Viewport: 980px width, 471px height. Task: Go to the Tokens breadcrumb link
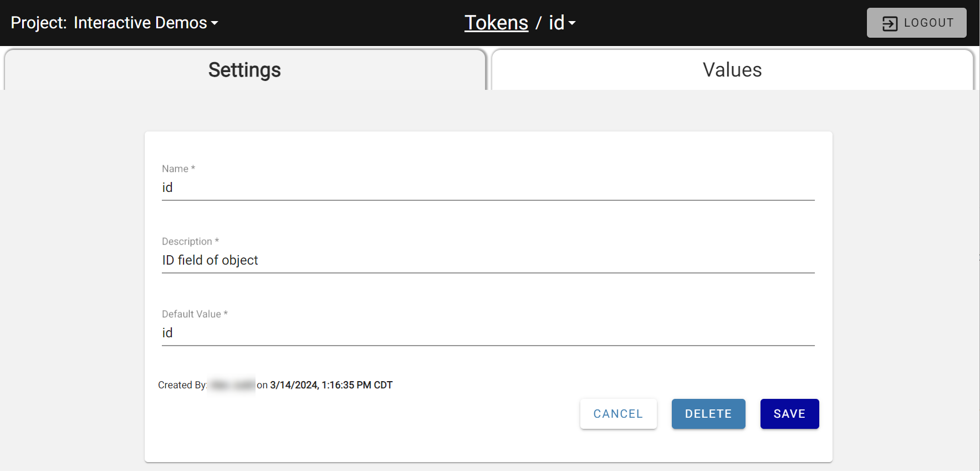[496, 23]
